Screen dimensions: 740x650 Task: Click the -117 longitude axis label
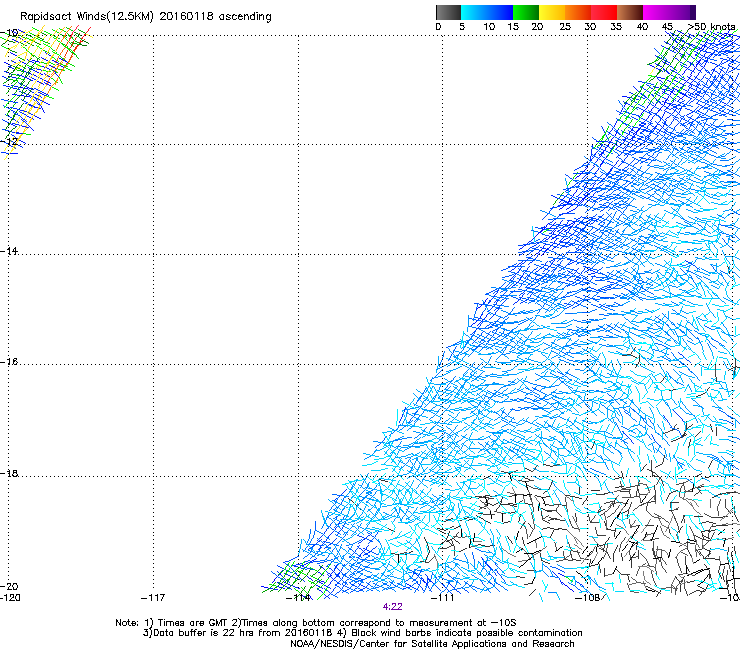(153, 598)
